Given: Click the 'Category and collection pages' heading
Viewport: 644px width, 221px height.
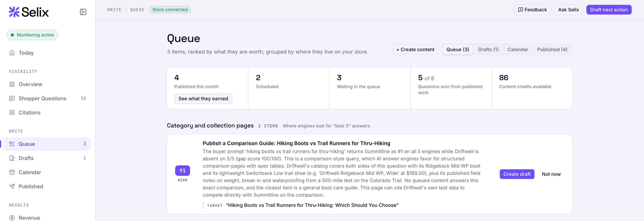Looking at the screenshot, I should coord(210,125).
